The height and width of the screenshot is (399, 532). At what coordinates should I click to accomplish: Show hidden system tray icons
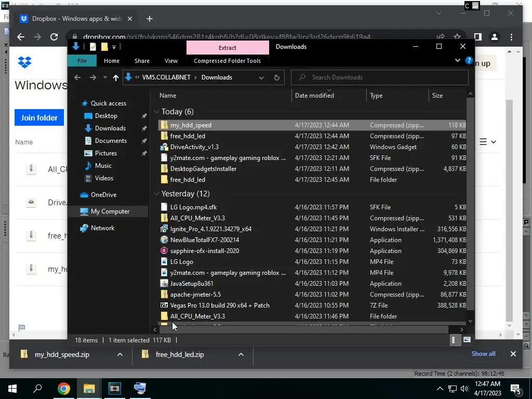(440, 389)
